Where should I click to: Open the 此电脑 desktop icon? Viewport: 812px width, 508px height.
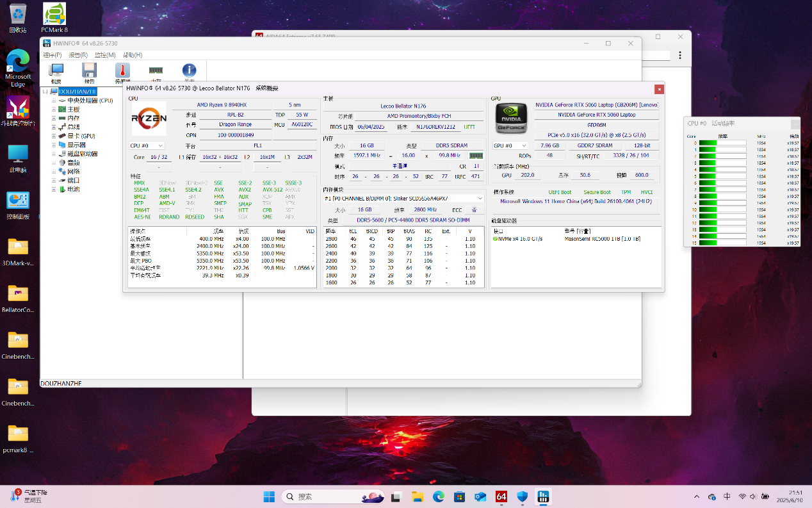click(18, 159)
